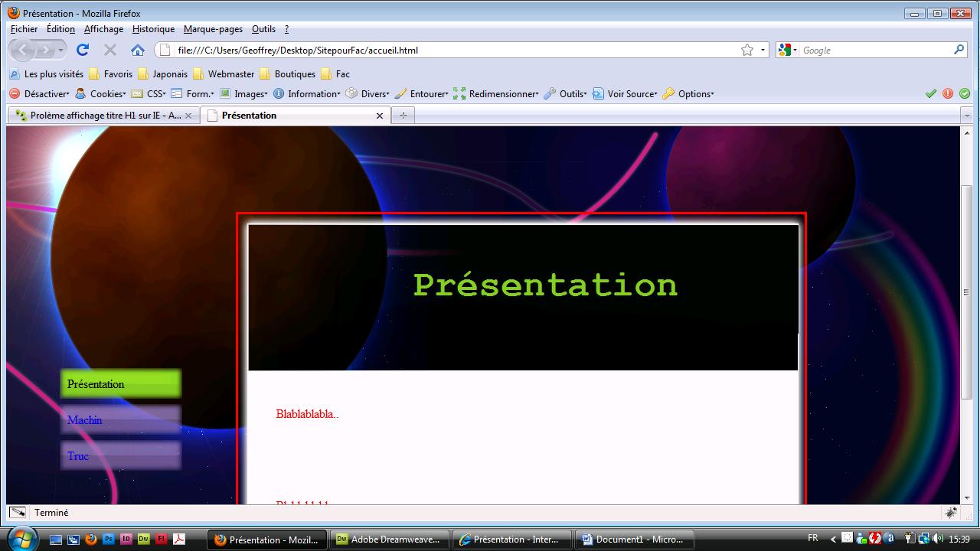Open a new tab with plus button
The width and height of the screenshot is (980, 551).
coord(403,116)
